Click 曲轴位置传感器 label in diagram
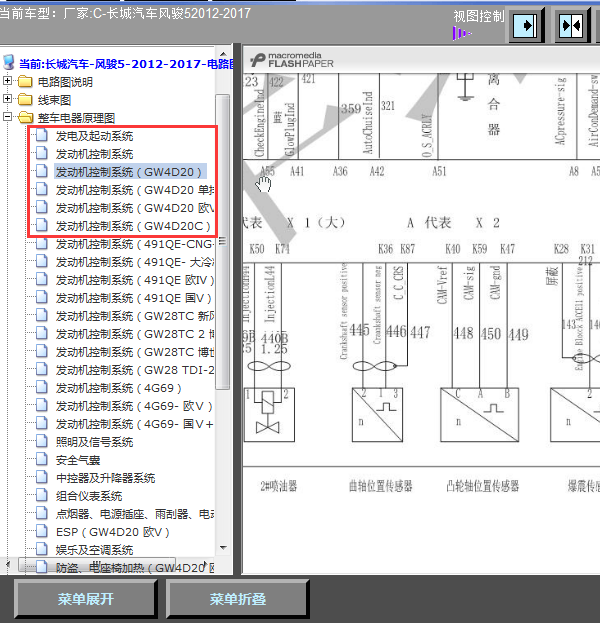The image size is (600, 623). coord(380,486)
